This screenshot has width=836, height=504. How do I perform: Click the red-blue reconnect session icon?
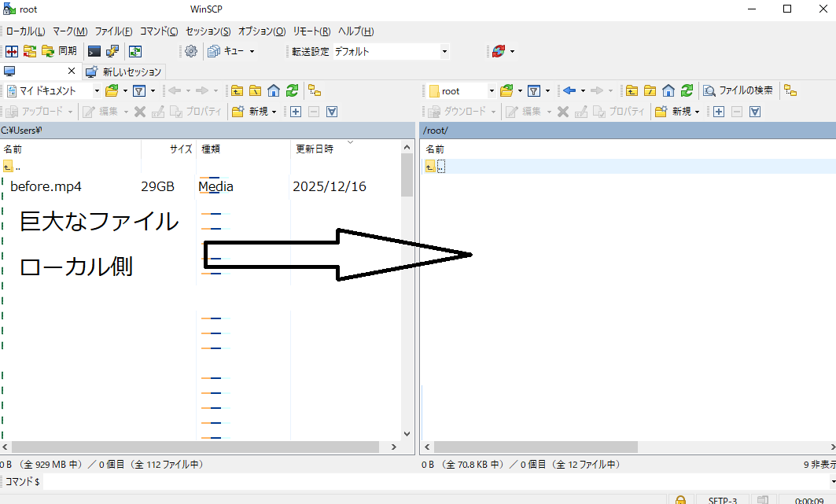click(x=499, y=51)
